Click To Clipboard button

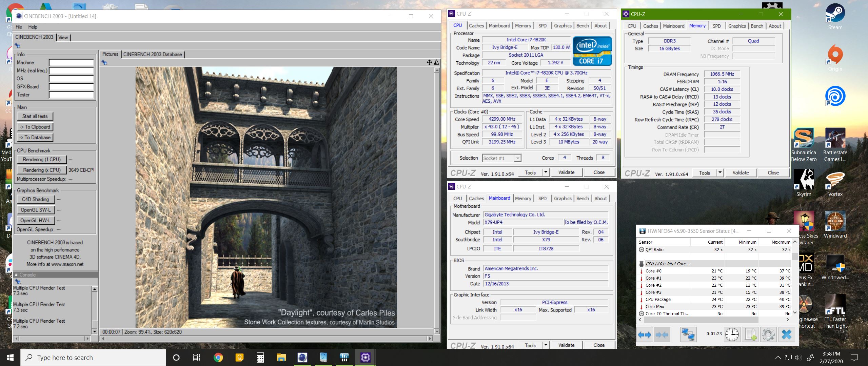35,127
